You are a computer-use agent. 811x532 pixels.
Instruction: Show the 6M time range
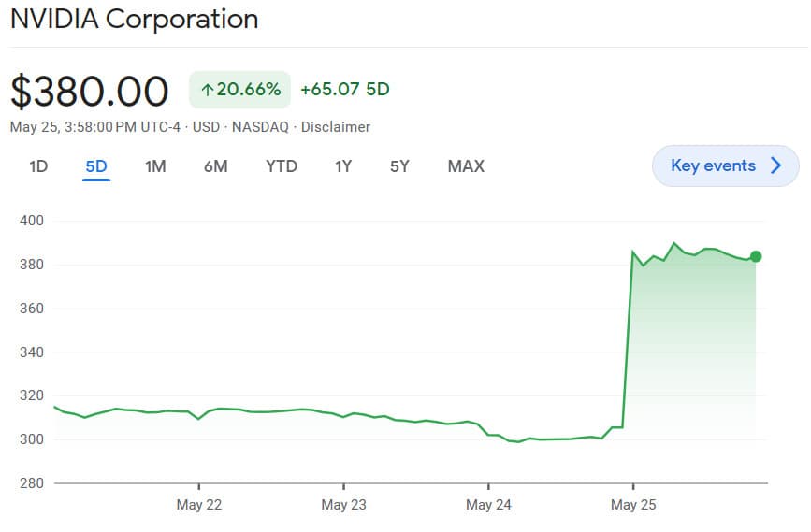coord(215,166)
